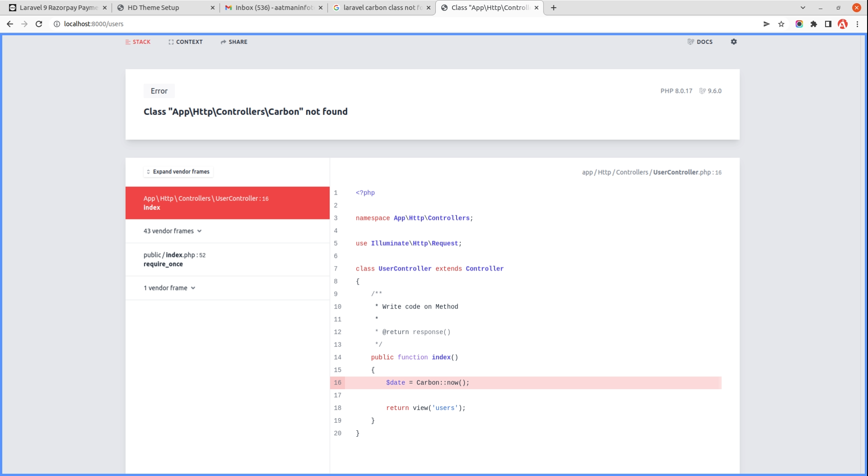Expand the 43 vendor frames group
Image resolution: width=868 pixels, height=476 pixels.
tap(172, 231)
